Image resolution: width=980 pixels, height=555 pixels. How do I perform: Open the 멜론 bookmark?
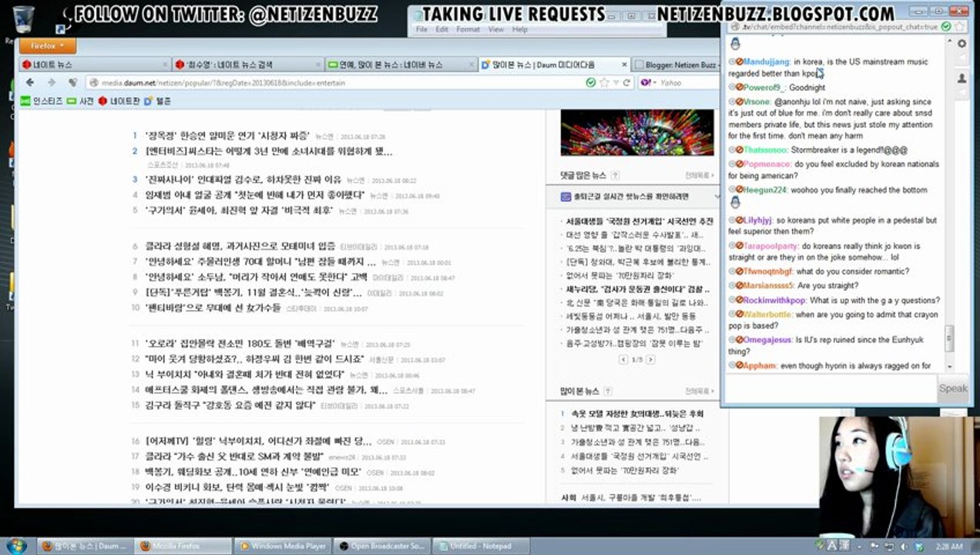(157, 101)
